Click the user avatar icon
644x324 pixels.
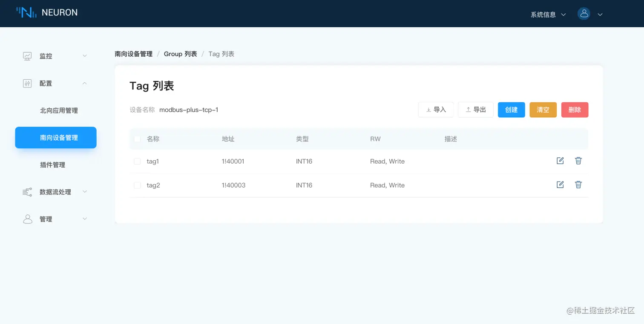584,14
